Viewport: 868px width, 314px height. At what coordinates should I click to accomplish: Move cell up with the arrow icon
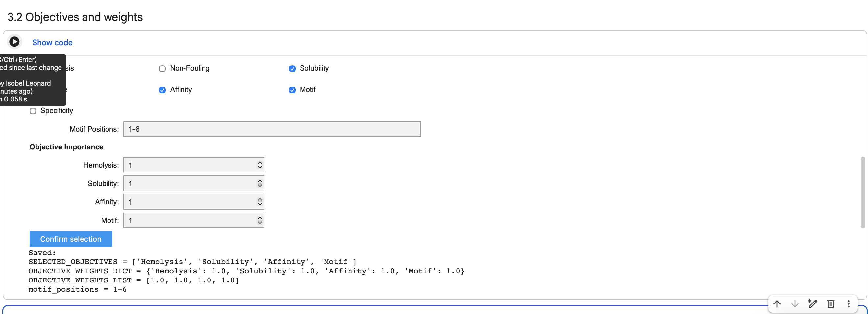[777, 304]
